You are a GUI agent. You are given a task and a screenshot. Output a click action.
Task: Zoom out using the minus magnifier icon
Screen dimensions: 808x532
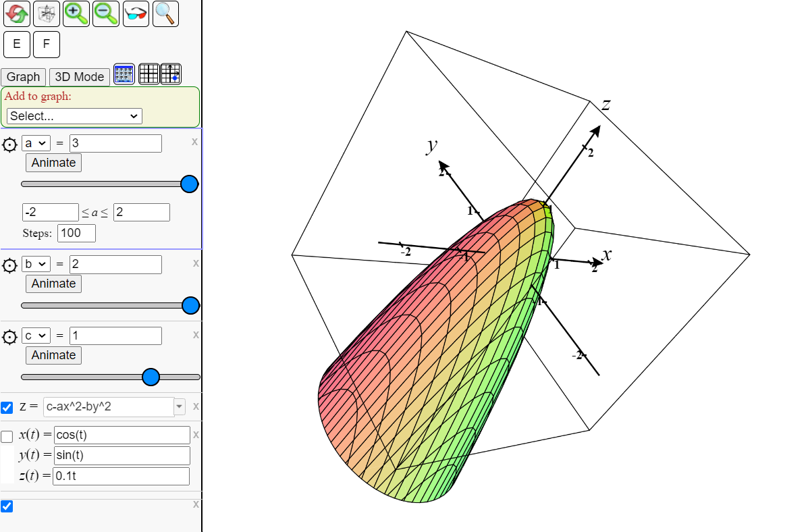coord(105,14)
